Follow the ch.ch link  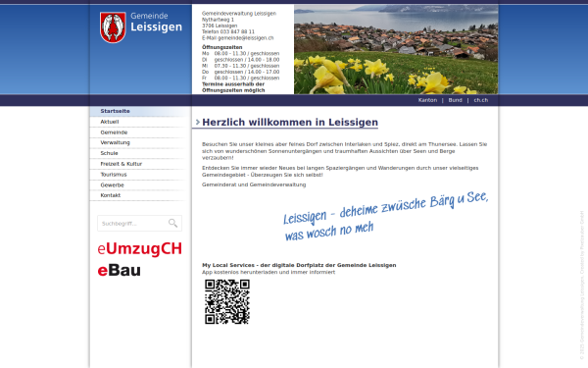(481, 100)
